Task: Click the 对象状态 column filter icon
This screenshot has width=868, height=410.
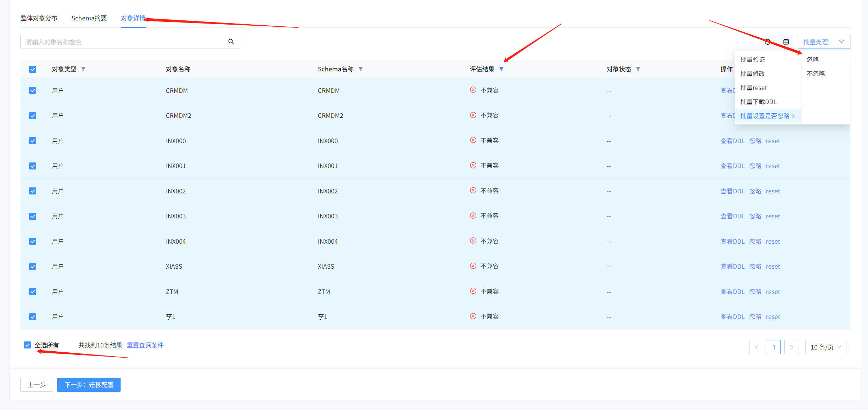Action: click(638, 69)
